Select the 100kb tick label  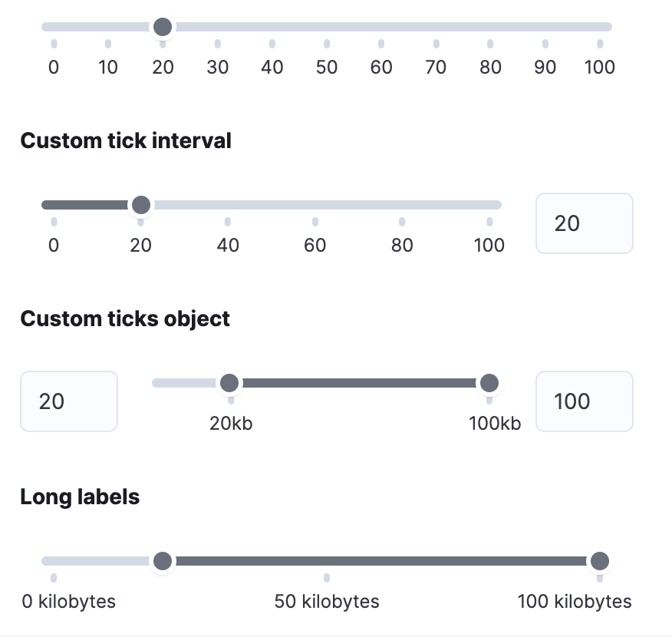pyautogui.click(x=495, y=423)
